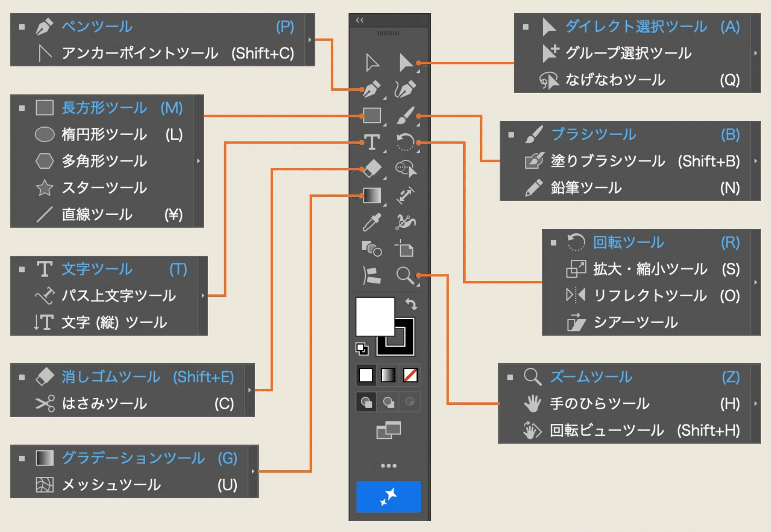Viewport: 771px width, 532px height.
Task: Choose 長方形ツール (M) from flyout
Action: click(102, 108)
